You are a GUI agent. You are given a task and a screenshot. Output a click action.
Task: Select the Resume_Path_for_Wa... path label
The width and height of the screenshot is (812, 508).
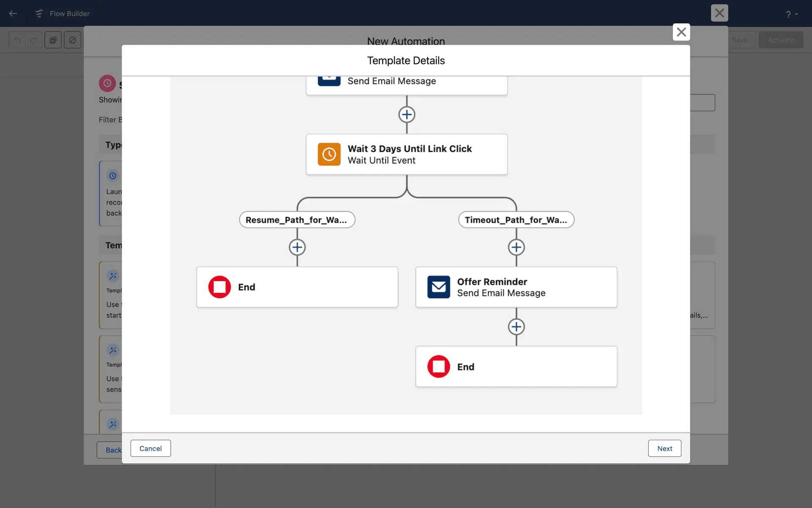(297, 220)
